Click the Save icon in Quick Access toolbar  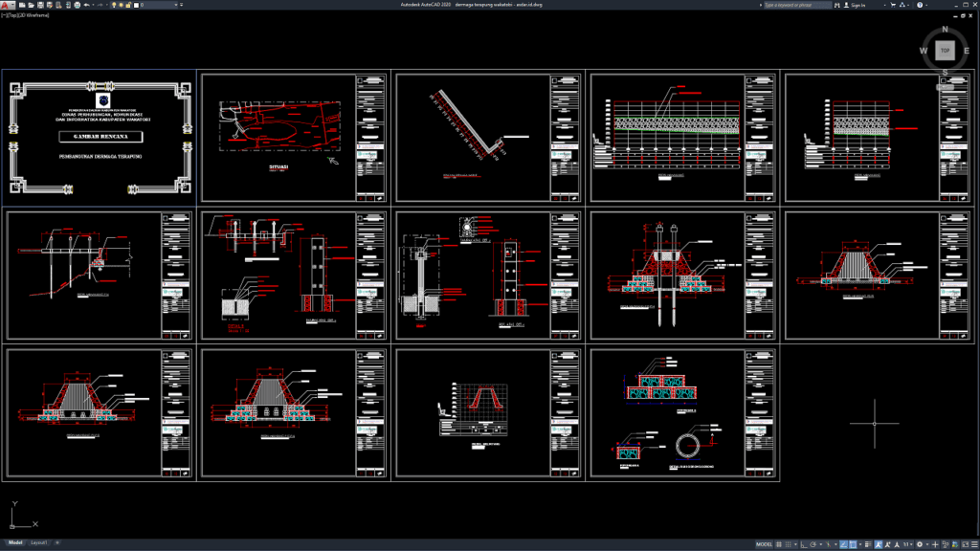40,6
